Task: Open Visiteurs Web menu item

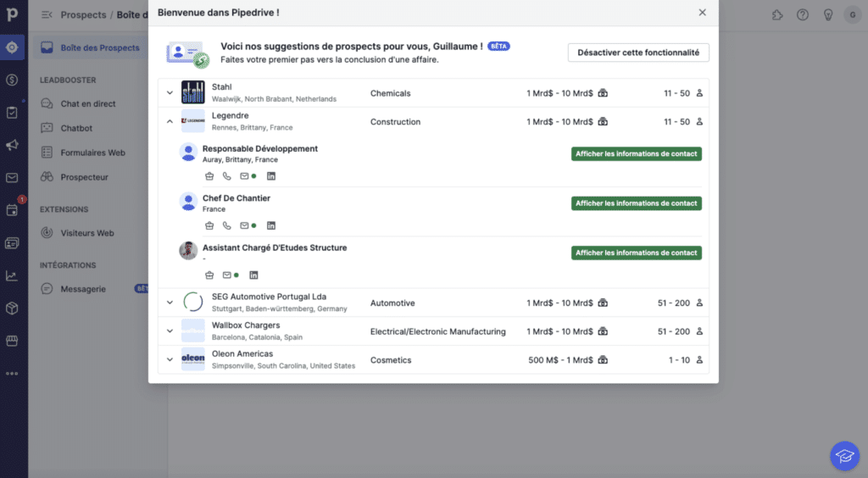Action: point(87,233)
